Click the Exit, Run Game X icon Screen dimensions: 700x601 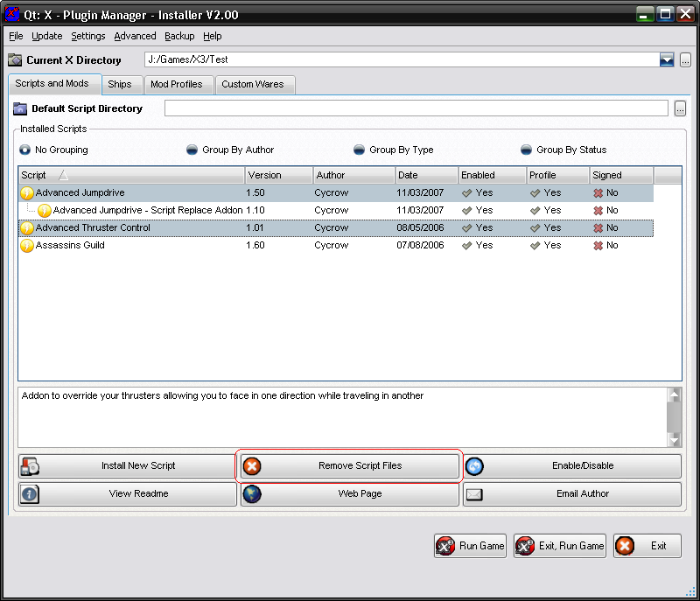coord(524,546)
